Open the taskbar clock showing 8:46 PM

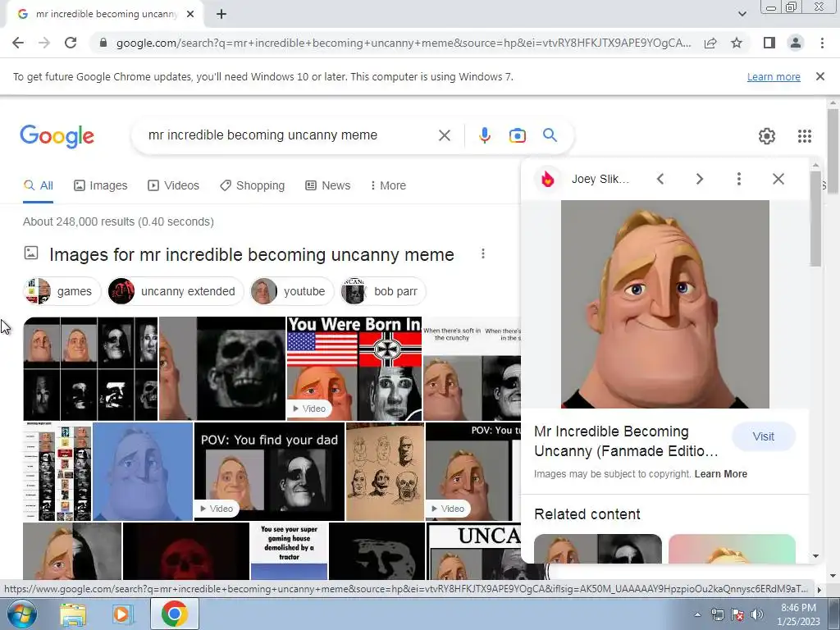(x=798, y=614)
